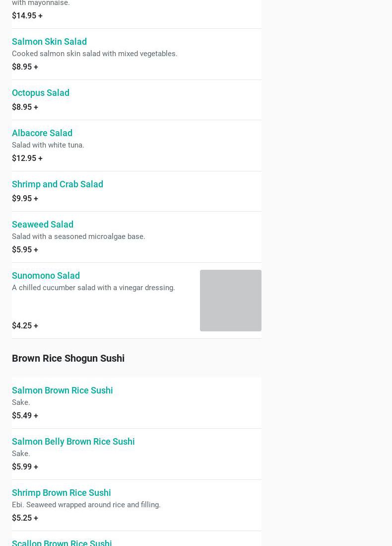The height and width of the screenshot is (546, 392).
Task: Choose Shrimp and Crab Salad
Action: [58, 184]
